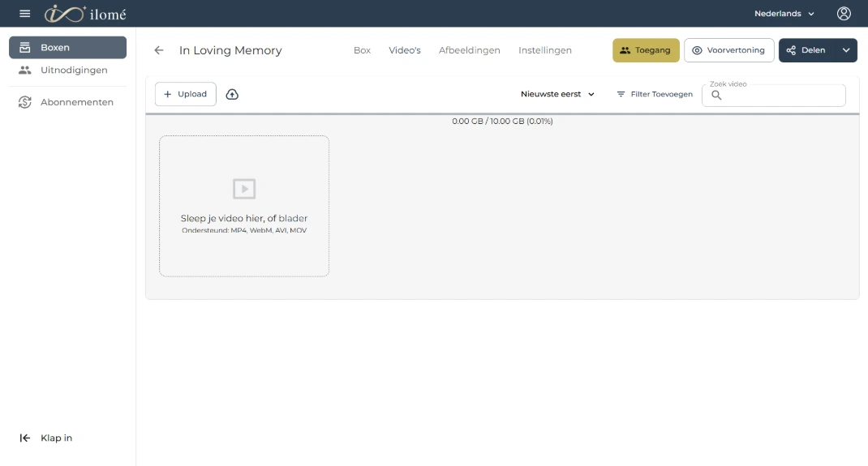This screenshot has height=466, width=868.
Task: Open the hamburger menu icon
Action: 25,13
